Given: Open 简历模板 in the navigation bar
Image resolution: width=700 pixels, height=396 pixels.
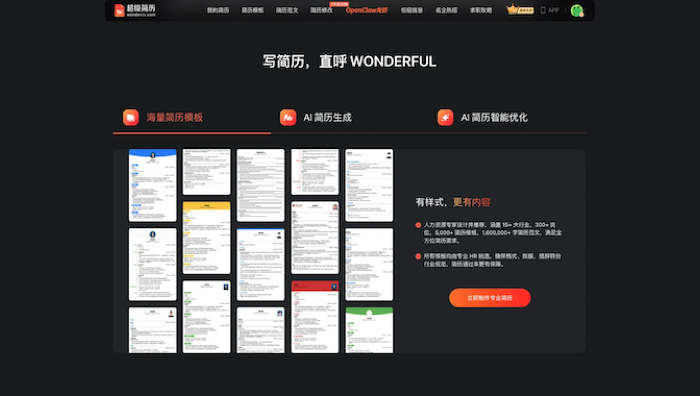Looking at the screenshot, I should [252, 10].
